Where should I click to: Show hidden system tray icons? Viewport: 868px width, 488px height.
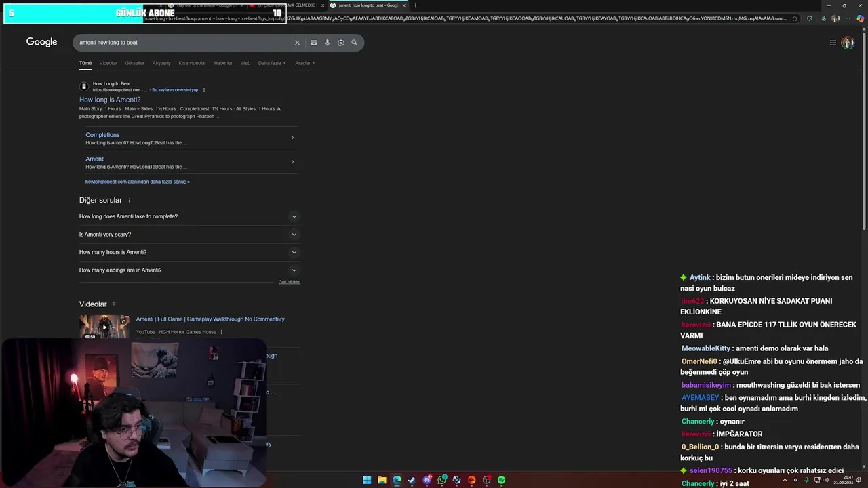[x=785, y=480]
